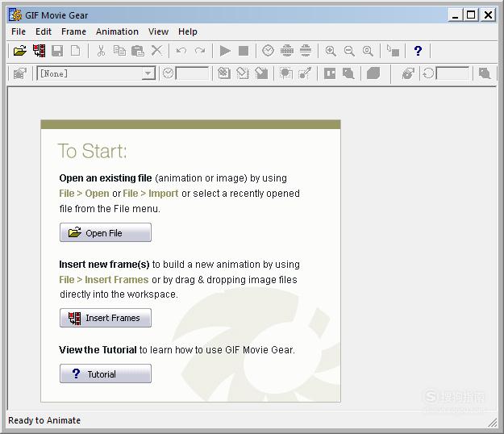Open the File menu
The height and width of the screenshot is (434, 504).
19,31
